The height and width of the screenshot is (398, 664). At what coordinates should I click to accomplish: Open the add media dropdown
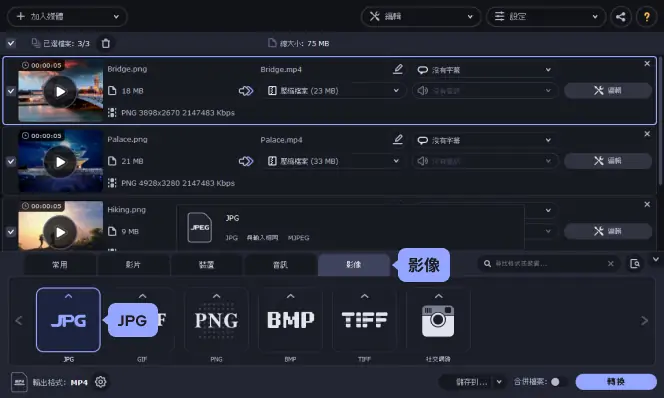[x=67, y=17]
